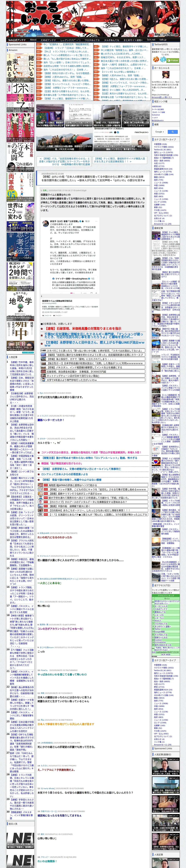Open the 5ch公式アンテナ nav tab
Image resolution: width=186 pixels, height=868 pixels.
[17, 40]
